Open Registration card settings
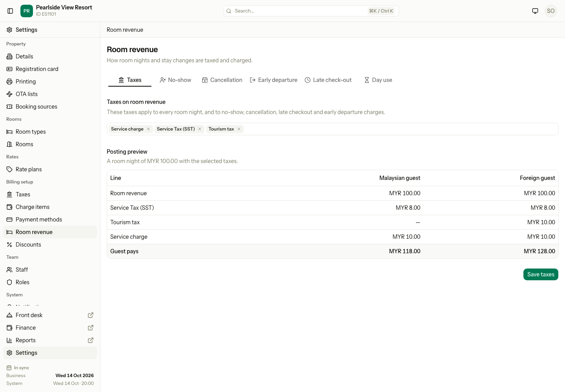 coord(50,69)
